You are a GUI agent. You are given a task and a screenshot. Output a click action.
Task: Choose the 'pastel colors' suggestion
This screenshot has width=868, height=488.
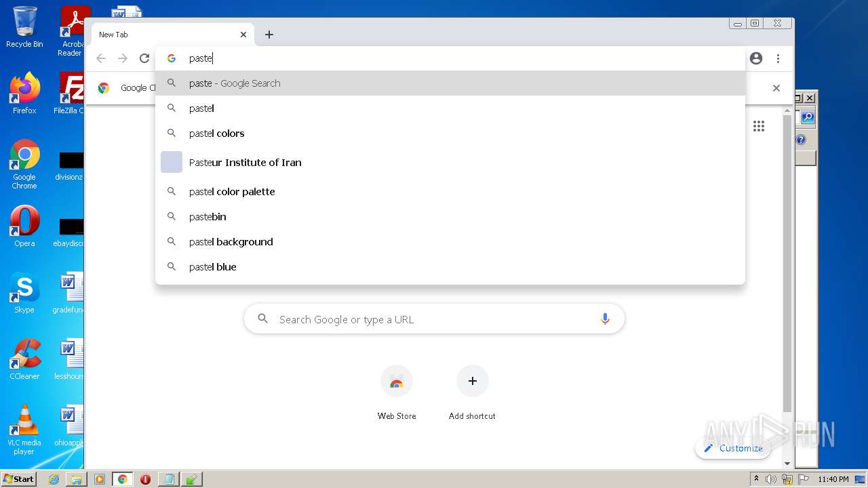click(450, 134)
